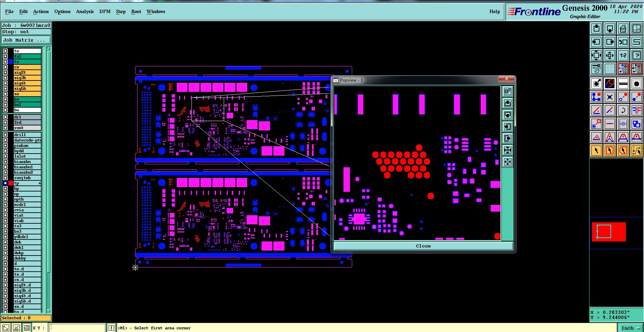Click the question mark help icon
The image size is (644, 332).
(636, 55)
